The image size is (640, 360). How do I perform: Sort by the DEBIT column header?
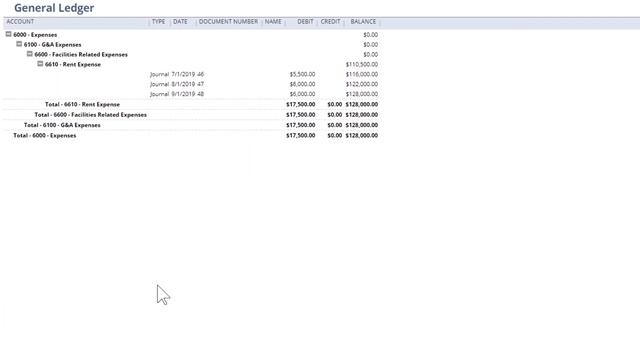[x=305, y=22]
